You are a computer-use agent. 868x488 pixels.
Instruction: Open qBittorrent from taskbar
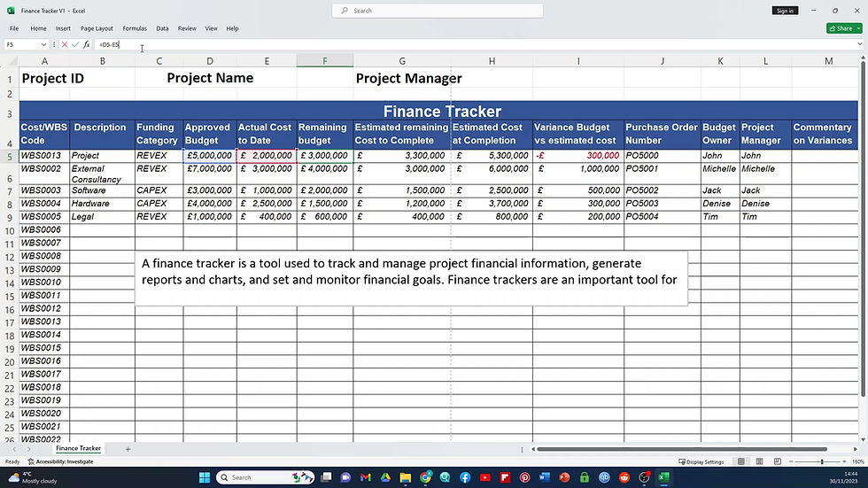604,477
